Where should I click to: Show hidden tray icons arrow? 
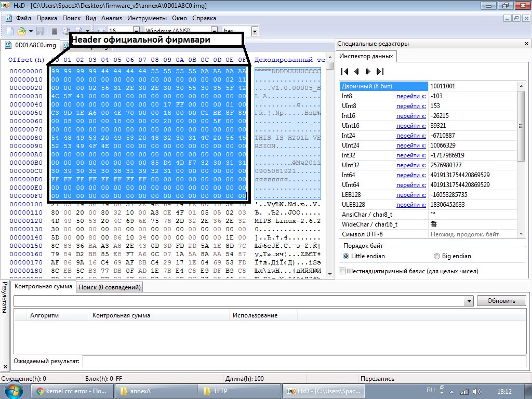[452, 392]
